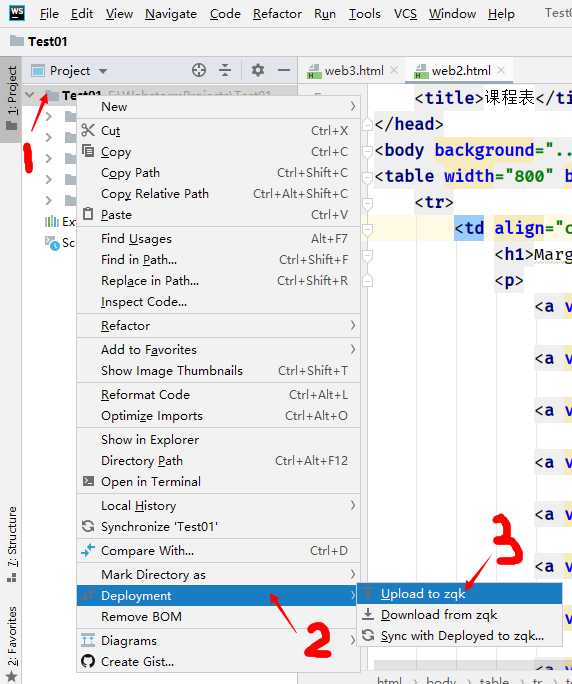Click the Test01 breadcrumb folder
The image size is (572, 684).
(x=39, y=41)
